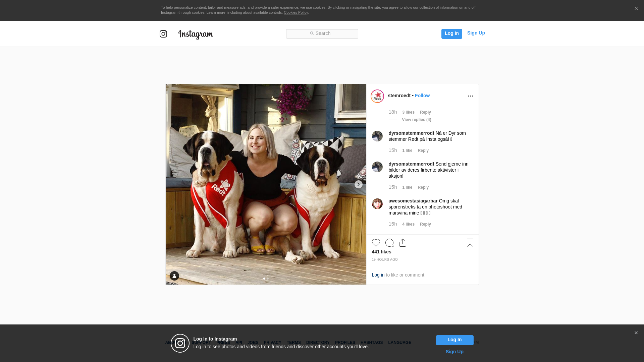The height and width of the screenshot is (362, 644).
Task: Click the dog photo in the post
Action: tap(266, 184)
